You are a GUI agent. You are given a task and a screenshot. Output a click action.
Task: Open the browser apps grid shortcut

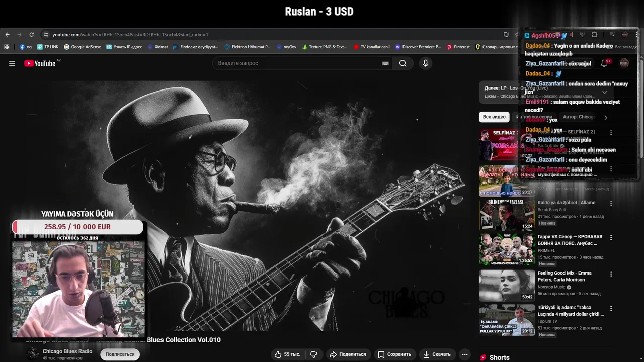[7, 47]
